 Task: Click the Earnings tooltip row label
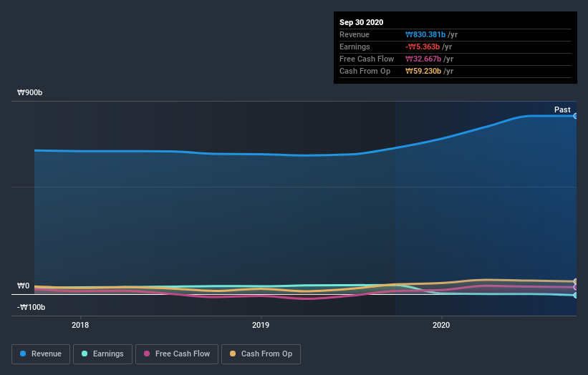(x=355, y=47)
